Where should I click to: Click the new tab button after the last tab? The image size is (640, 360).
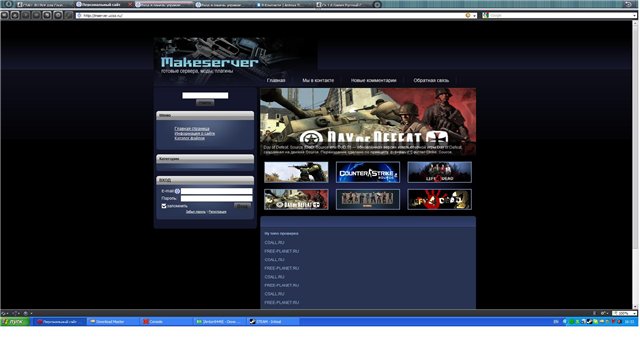point(377,5)
